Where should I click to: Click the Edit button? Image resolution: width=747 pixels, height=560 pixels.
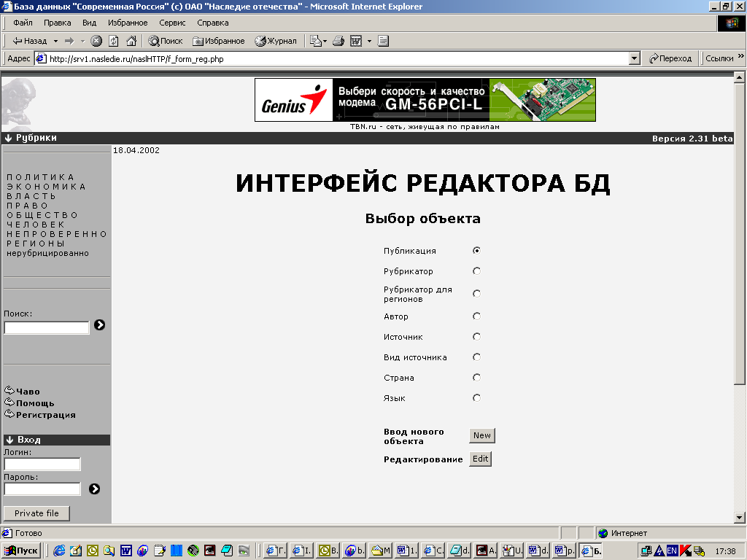480,459
